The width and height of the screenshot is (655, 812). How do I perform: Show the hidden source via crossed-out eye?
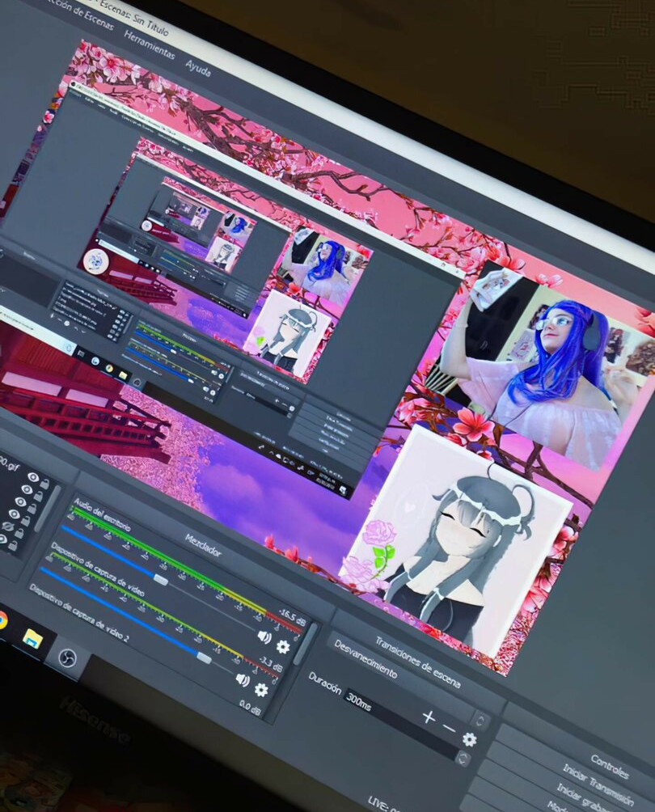click(8, 526)
